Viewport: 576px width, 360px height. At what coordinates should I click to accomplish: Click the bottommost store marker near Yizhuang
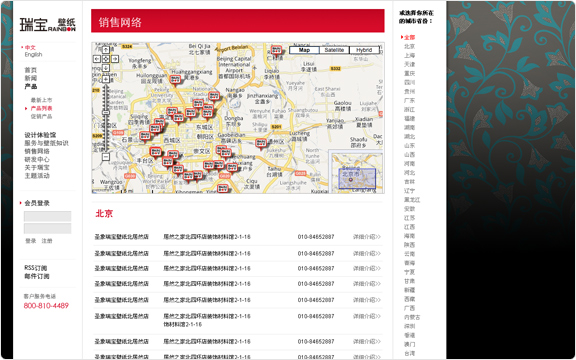[223, 188]
